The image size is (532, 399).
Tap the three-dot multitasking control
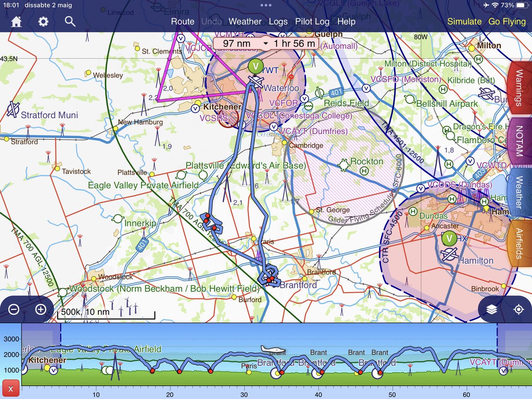(x=266, y=5)
